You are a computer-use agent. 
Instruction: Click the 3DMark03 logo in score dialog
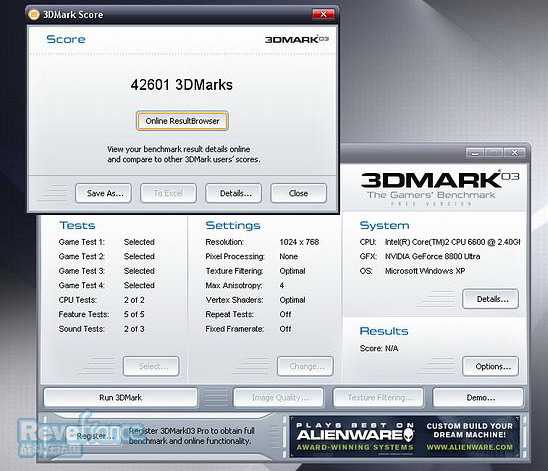pos(296,39)
